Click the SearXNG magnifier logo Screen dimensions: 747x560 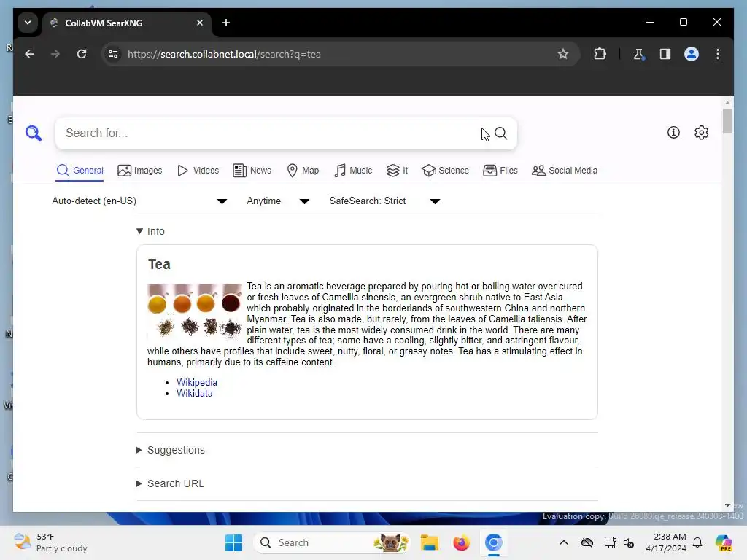[x=34, y=133]
